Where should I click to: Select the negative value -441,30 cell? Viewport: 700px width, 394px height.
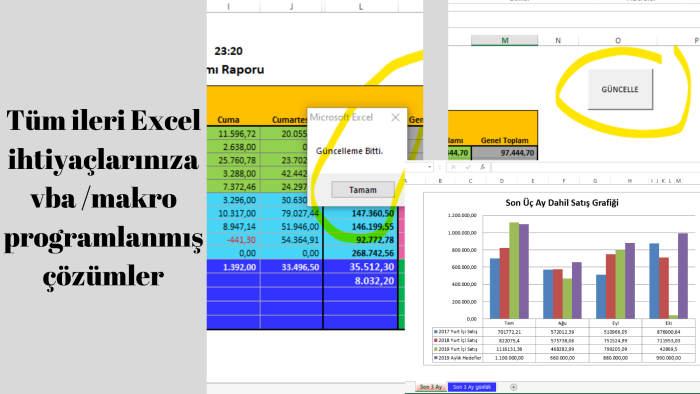233,240
